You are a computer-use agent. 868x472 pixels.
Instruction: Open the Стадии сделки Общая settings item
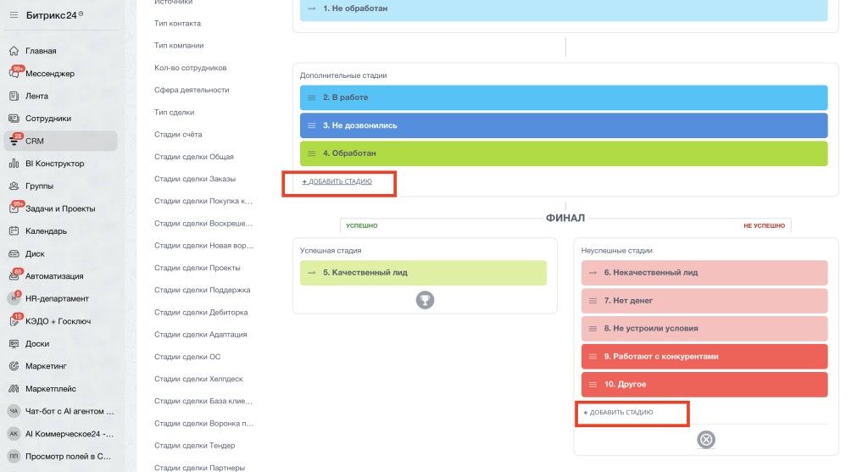tap(194, 157)
